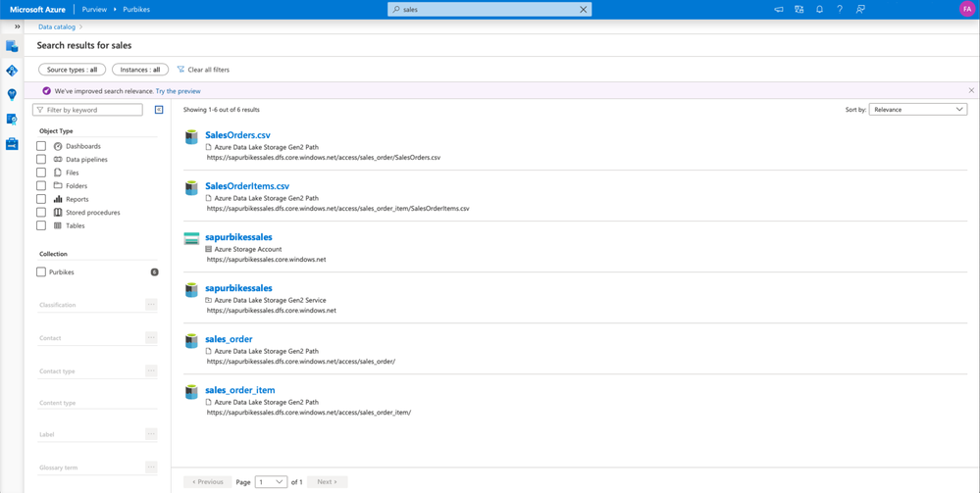Screen dimensions: 980x493
Task: Go to the Purview breadcrumb in header
Action: [94, 10]
